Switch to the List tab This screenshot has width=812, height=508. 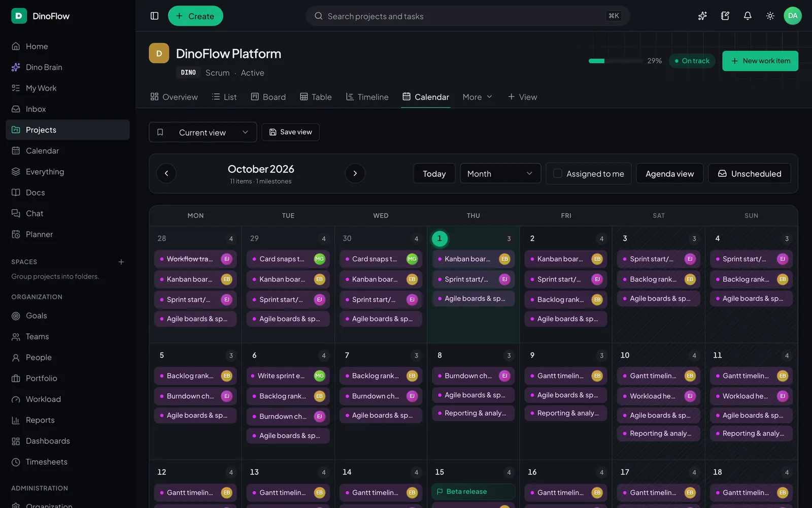click(224, 97)
